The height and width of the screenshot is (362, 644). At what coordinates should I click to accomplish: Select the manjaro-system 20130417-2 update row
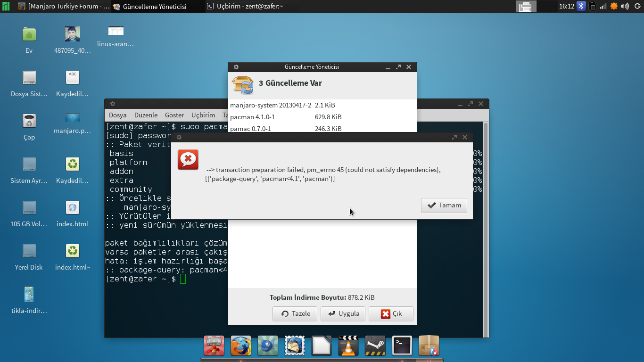(x=322, y=105)
